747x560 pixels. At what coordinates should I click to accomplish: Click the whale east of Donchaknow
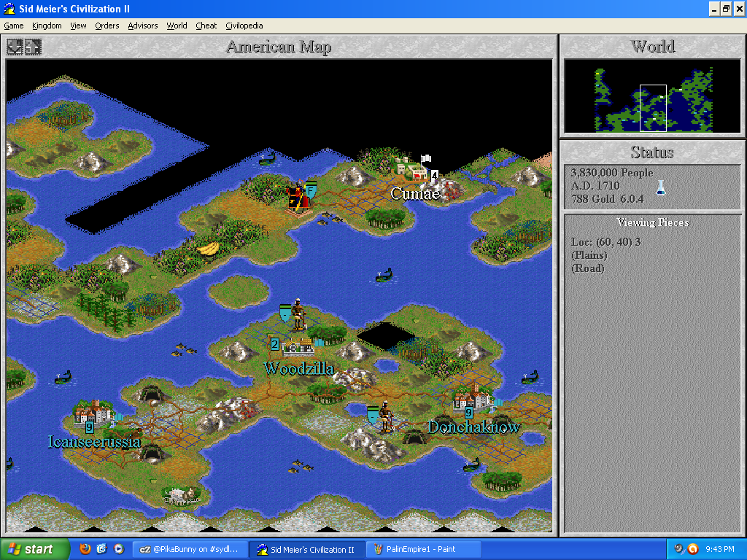[x=530, y=377]
